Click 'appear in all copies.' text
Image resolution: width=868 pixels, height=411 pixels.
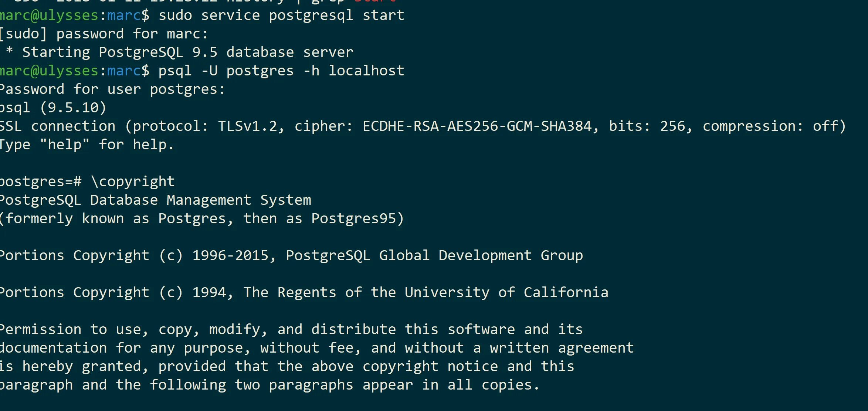point(451,385)
